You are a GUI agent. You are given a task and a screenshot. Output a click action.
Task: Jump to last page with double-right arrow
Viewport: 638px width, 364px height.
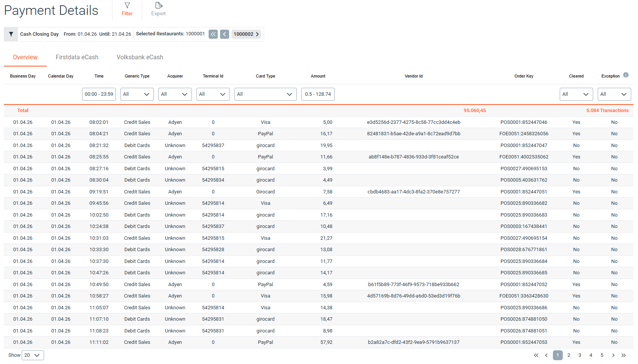click(x=624, y=355)
